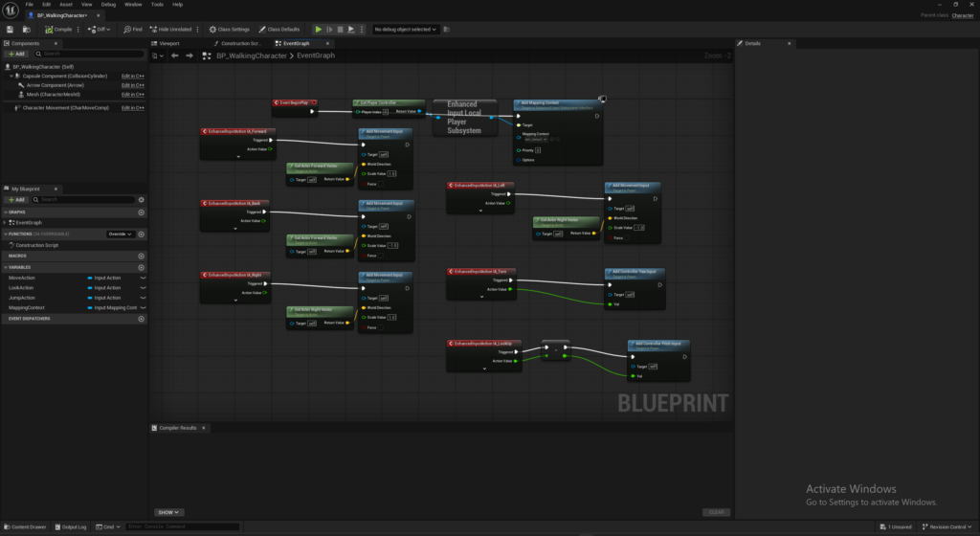Select Construction Script function
Screen dimensions: 980x536
(37, 246)
